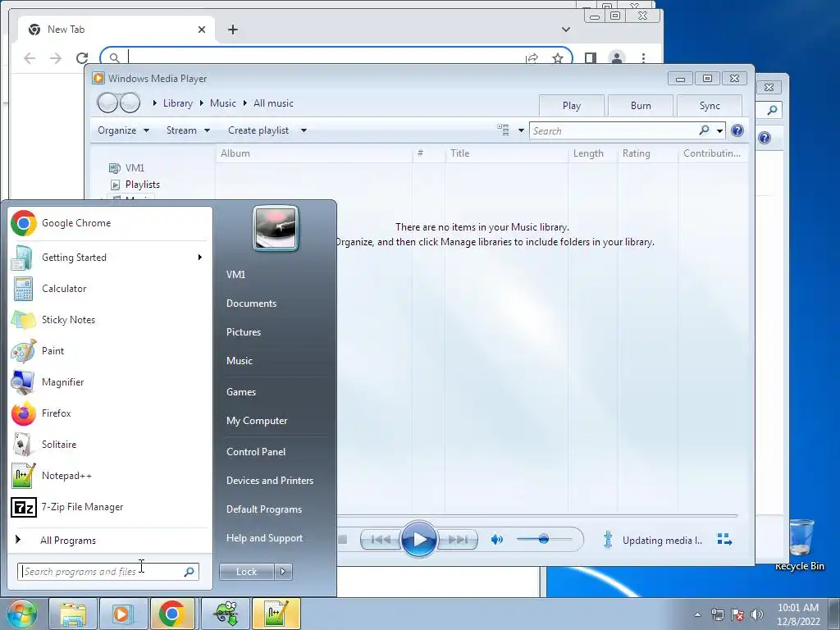Open search options dropdown arrow
This screenshot has height=630, width=840.
[719, 130]
